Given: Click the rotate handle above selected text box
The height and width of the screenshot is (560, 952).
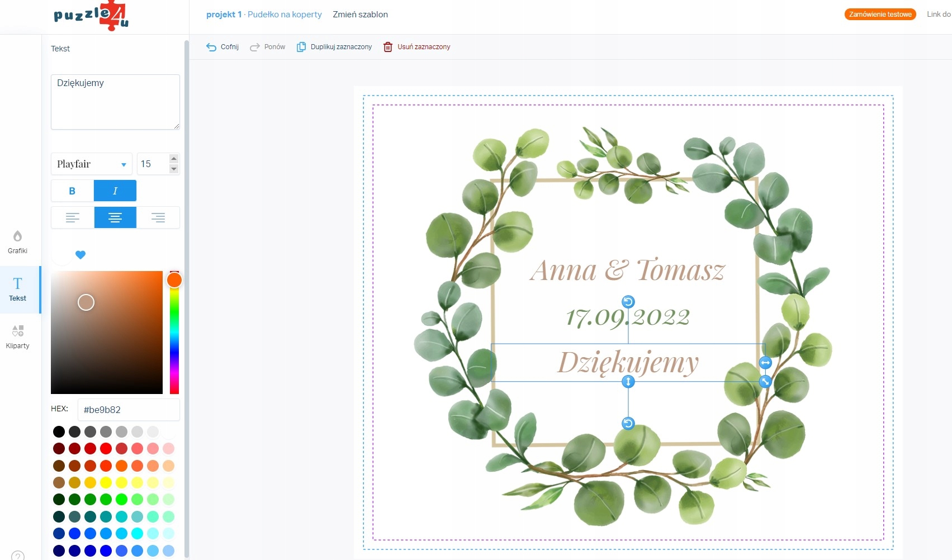Looking at the screenshot, I should [x=628, y=302].
